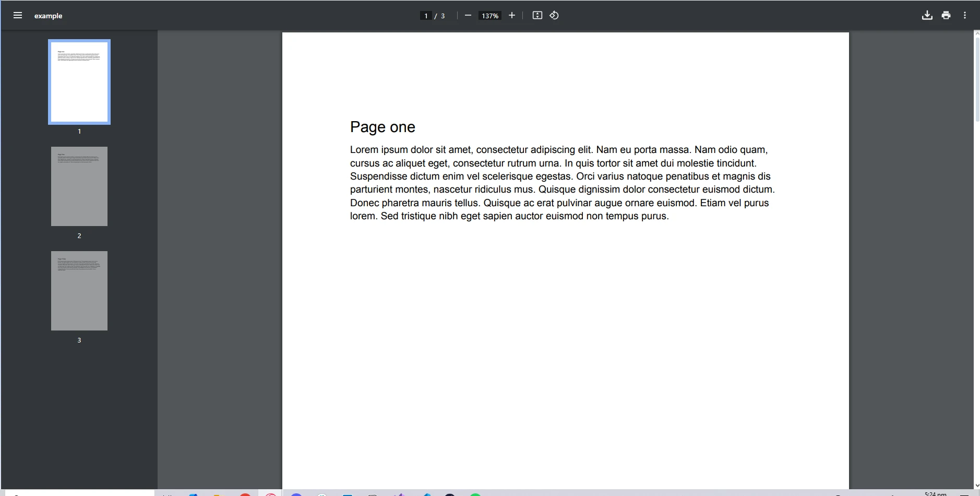This screenshot has width=980, height=496.
Task: Print the document
Action: [x=946, y=15]
